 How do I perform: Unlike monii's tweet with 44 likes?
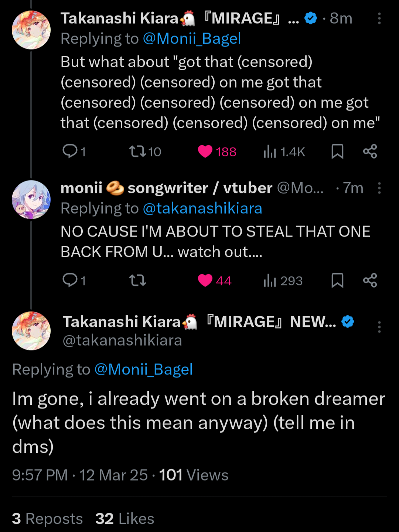click(x=205, y=281)
